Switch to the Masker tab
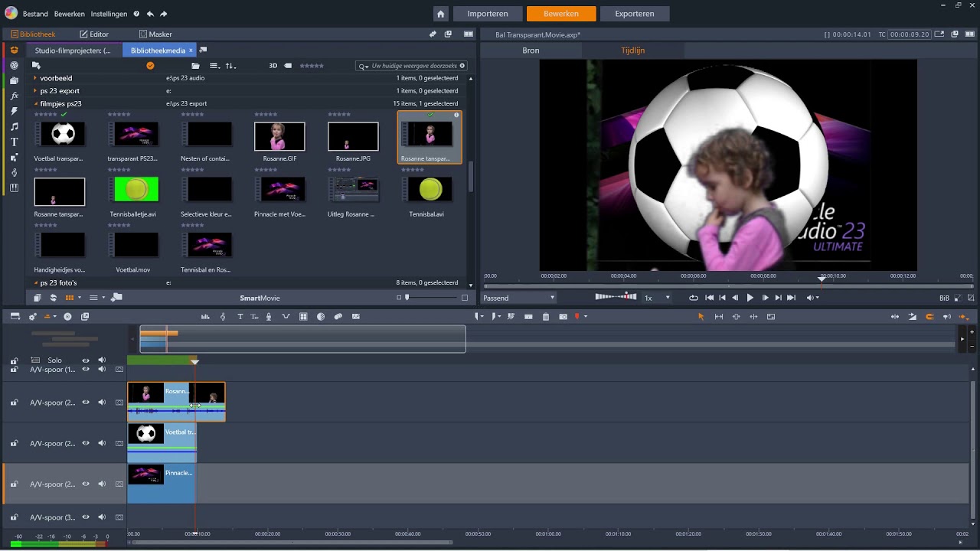The width and height of the screenshot is (980, 551). 155,34
